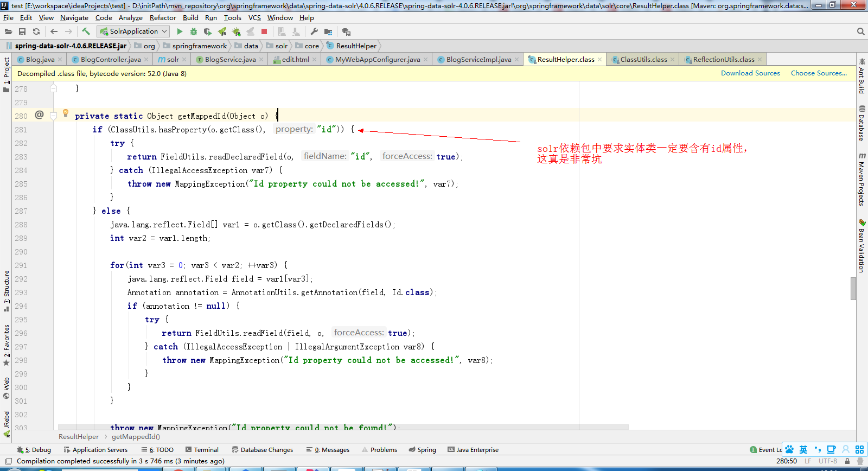Toggle read-only lock icon in status bar

847,461
